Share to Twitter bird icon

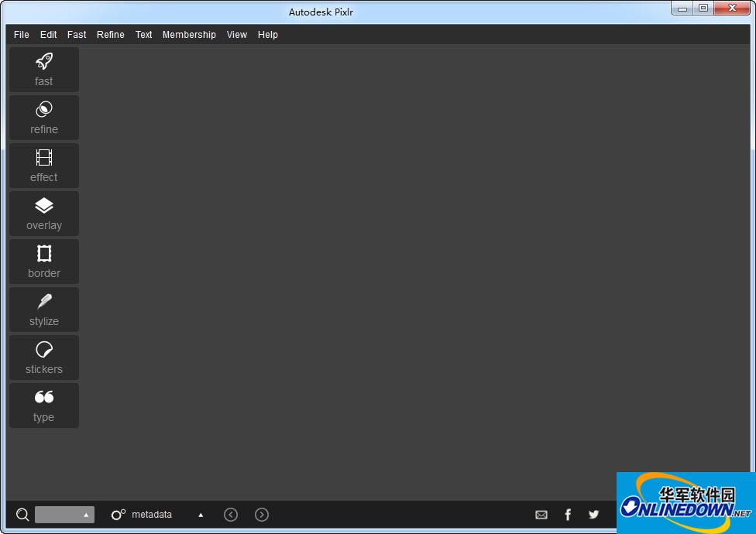point(593,514)
